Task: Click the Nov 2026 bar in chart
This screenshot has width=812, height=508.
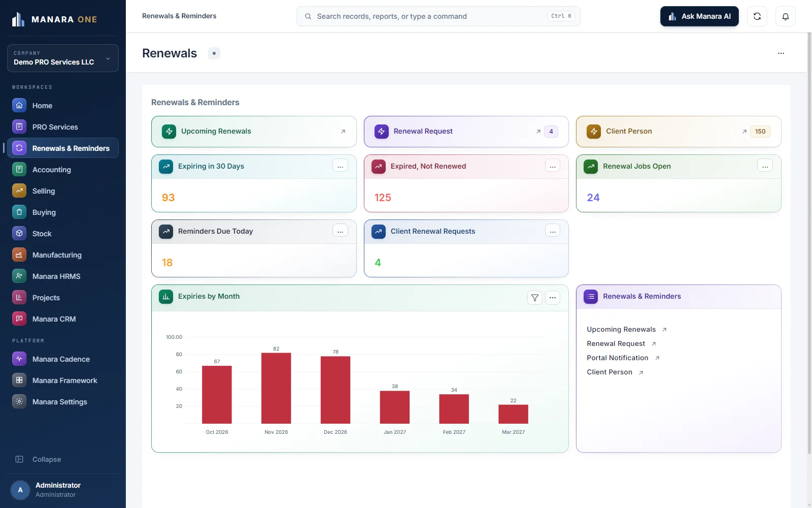Action: point(276,388)
